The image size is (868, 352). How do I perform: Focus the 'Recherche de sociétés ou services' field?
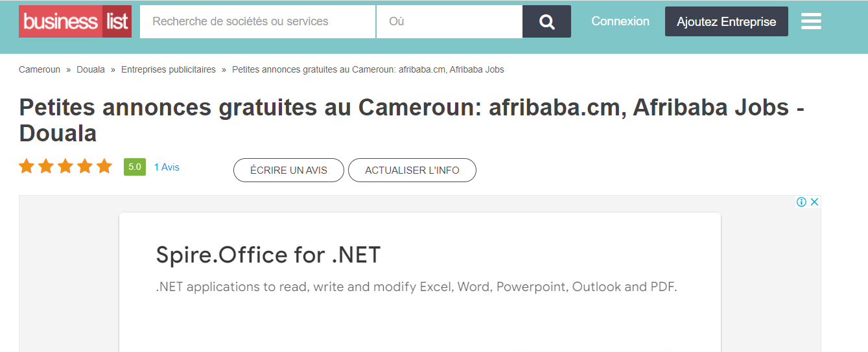tap(257, 21)
